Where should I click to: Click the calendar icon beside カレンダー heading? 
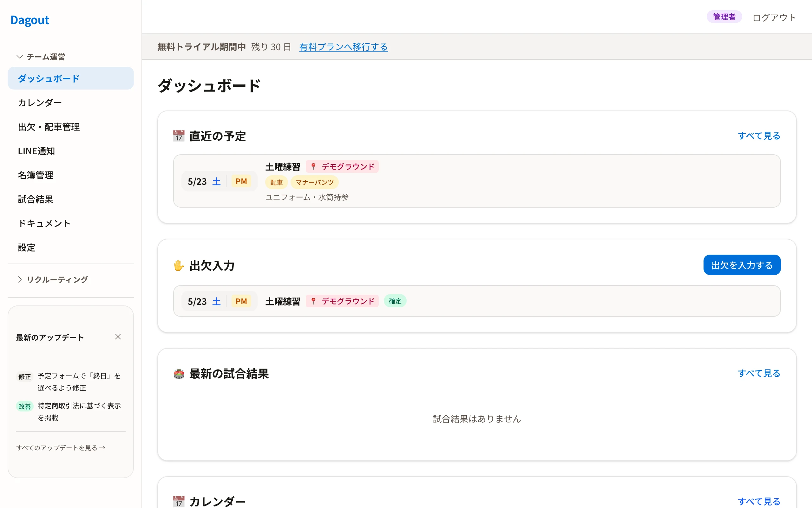(x=179, y=502)
